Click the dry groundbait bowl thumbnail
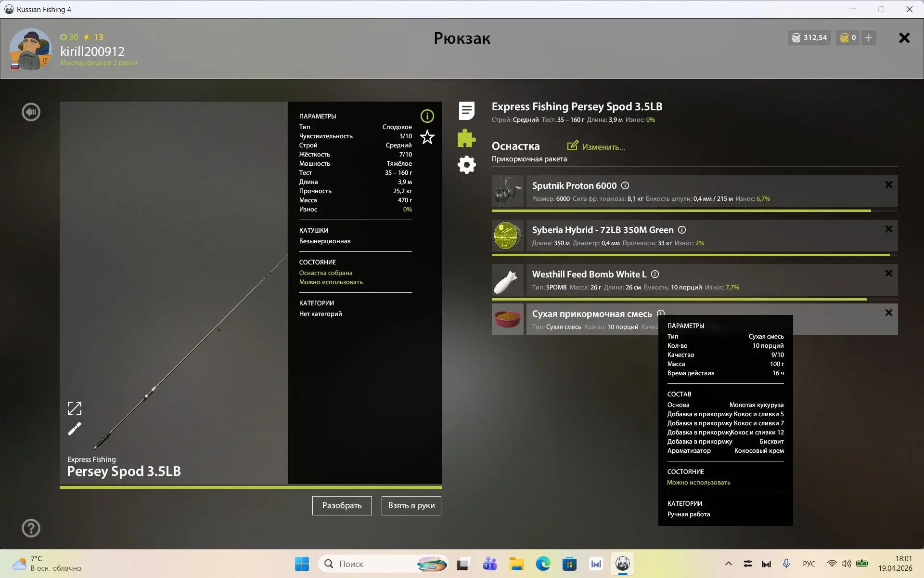The width and height of the screenshot is (924, 578). [508, 319]
